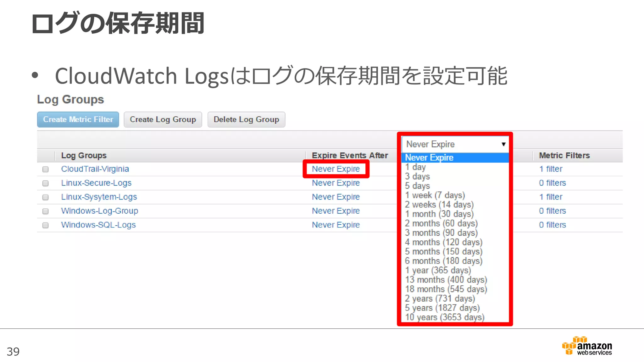The width and height of the screenshot is (644, 362).
Task: Edit Never Expire retention for Windows-Log-Group
Action: click(336, 211)
